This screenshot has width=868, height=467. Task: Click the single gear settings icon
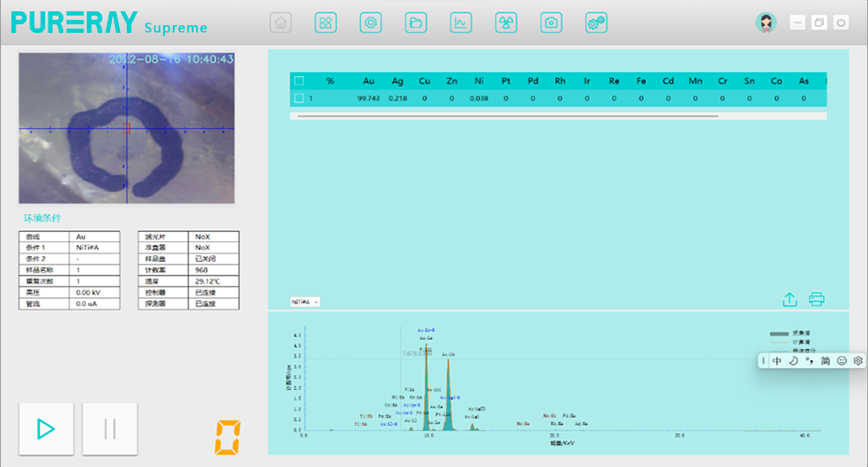[371, 23]
